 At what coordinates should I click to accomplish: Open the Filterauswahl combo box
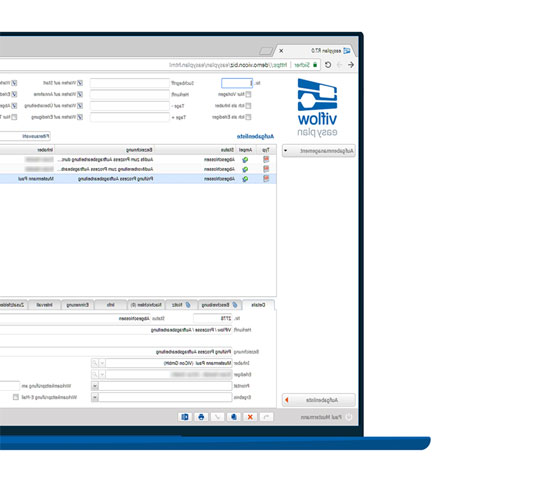click(25, 136)
